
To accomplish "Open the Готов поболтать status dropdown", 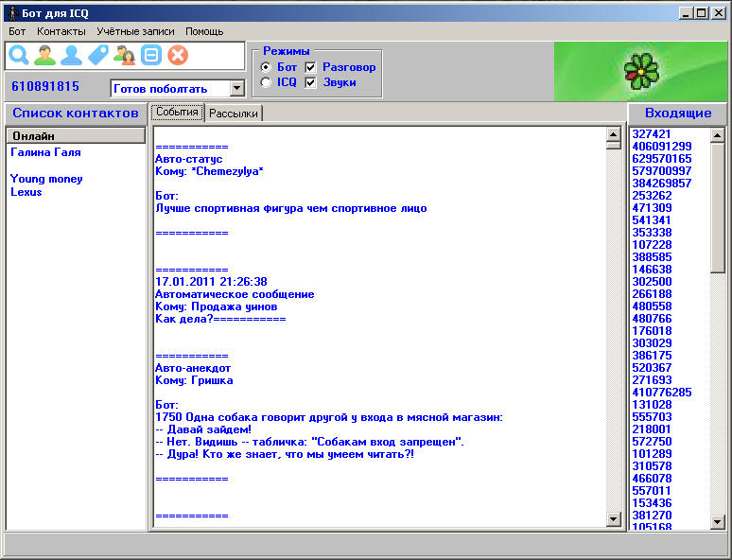I will tap(237, 88).
